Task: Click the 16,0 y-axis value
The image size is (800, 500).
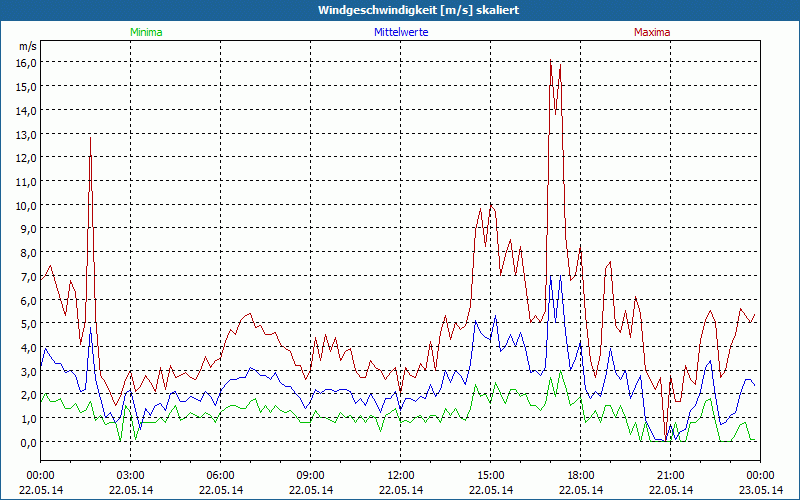Action: pyautogui.click(x=28, y=63)
